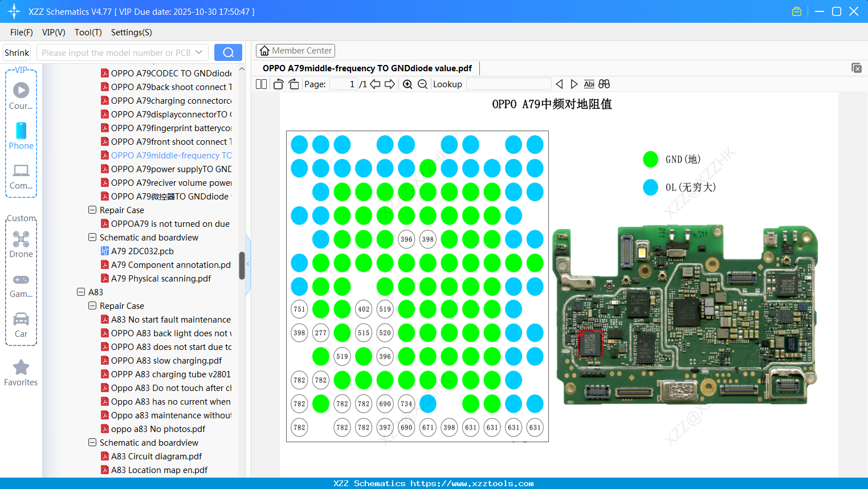The width and height of the screenshot is (868, 489).
Task: Rotate the PDF page clockwise
Action: [x=294, y=84]
